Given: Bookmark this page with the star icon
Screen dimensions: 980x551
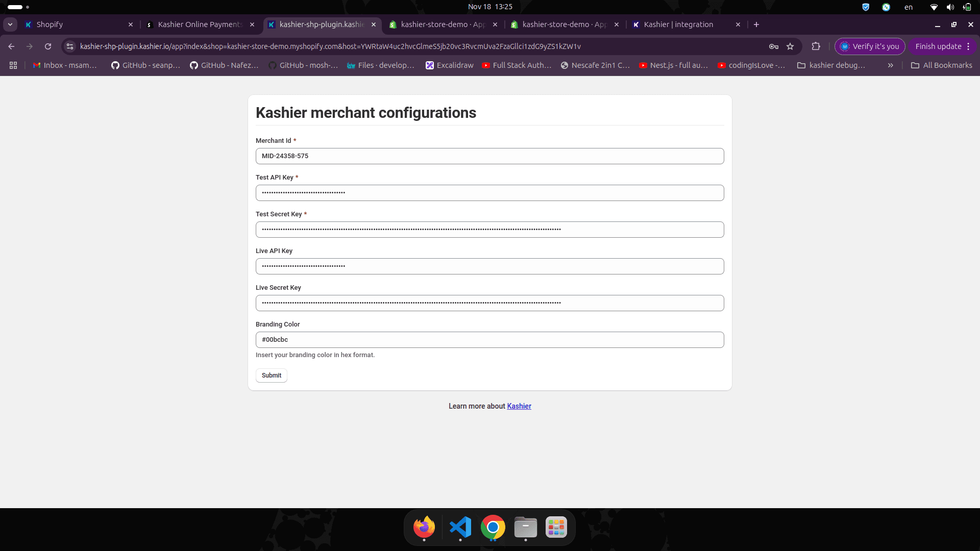Looking at the screenshot, I should (x=790, y=46).
